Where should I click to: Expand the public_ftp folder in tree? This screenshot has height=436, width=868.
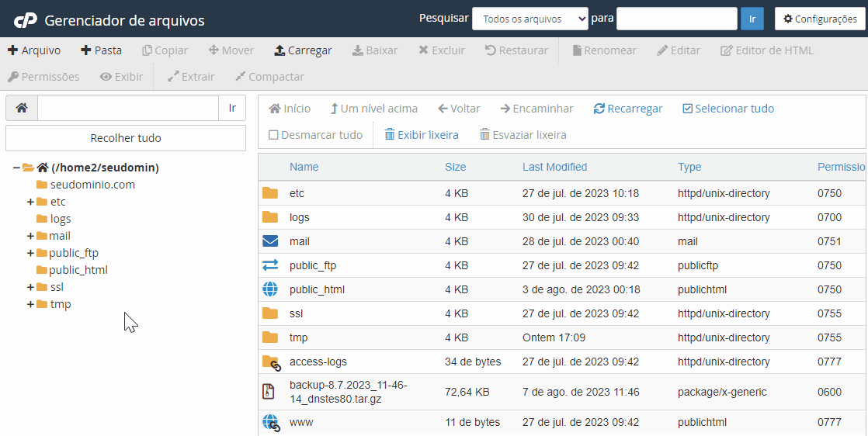point(31,254)
